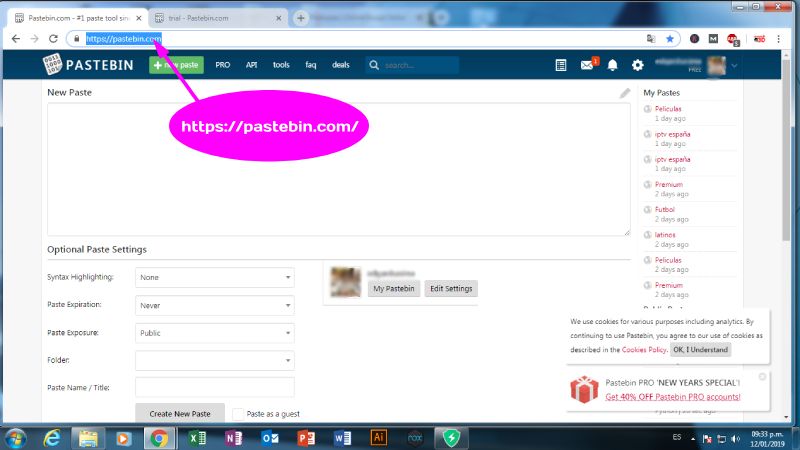800x450 pixels.
Task: Click OK, I Understand cookie button
Action: point(700,349)
